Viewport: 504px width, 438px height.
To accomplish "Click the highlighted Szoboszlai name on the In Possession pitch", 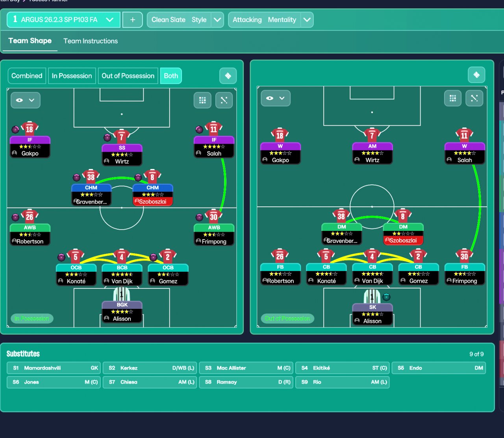I will [x=153, y=202].
